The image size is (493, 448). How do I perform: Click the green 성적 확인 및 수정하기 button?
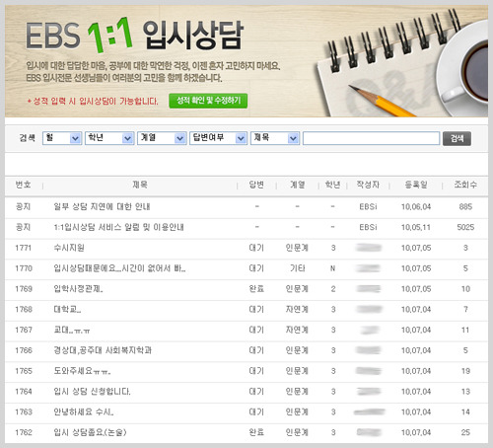click(x=208, y=101)
